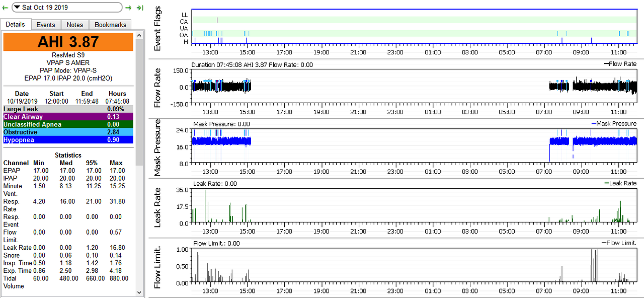Click the rotated Flow Rate graph title

(x=157, y=87)
